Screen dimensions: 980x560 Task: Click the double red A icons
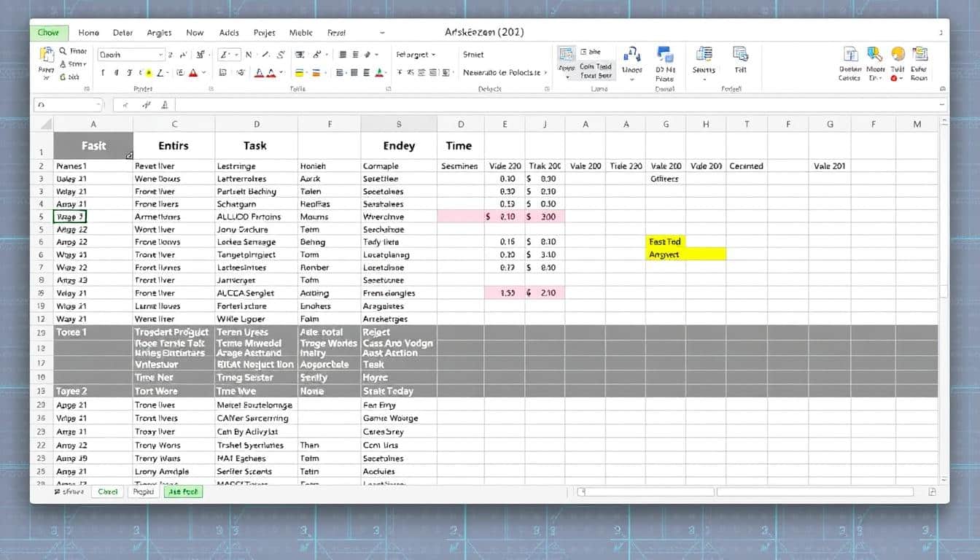266,73
